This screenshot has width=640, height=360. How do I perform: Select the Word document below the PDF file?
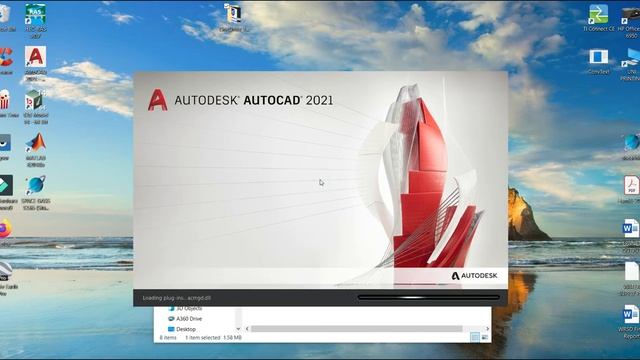631,236
